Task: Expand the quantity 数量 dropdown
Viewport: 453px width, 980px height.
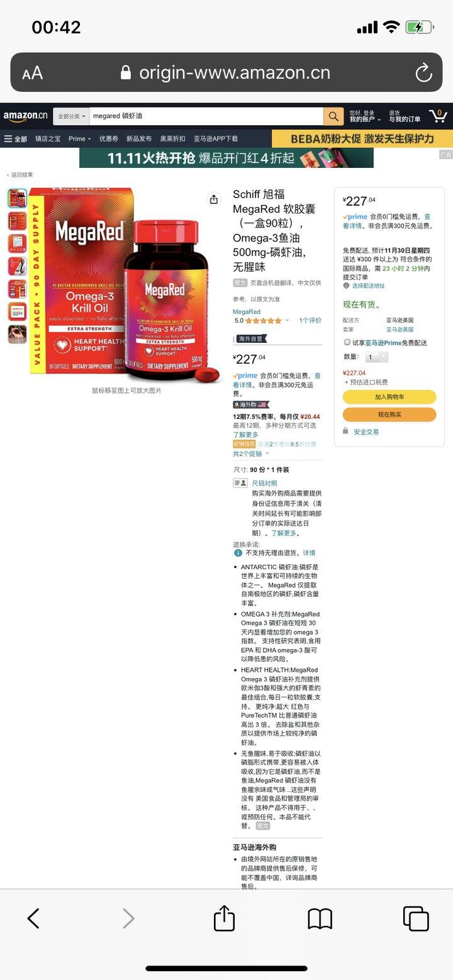Action: click(376, 357)
